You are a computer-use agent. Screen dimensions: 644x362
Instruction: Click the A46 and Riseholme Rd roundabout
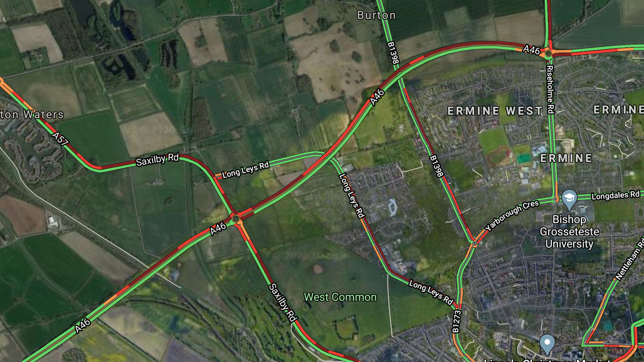(548, 54)
